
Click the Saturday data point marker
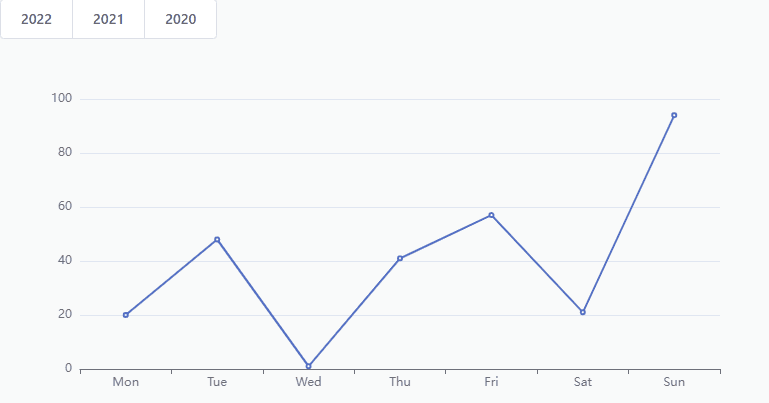tap(583, 312)
